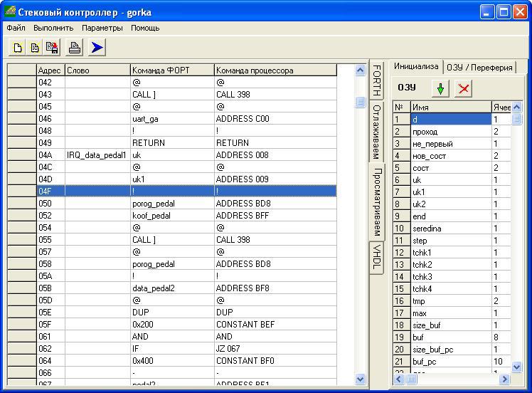Click the Имя column header
The width and height of the screenshot is (532, 393).
450,107
